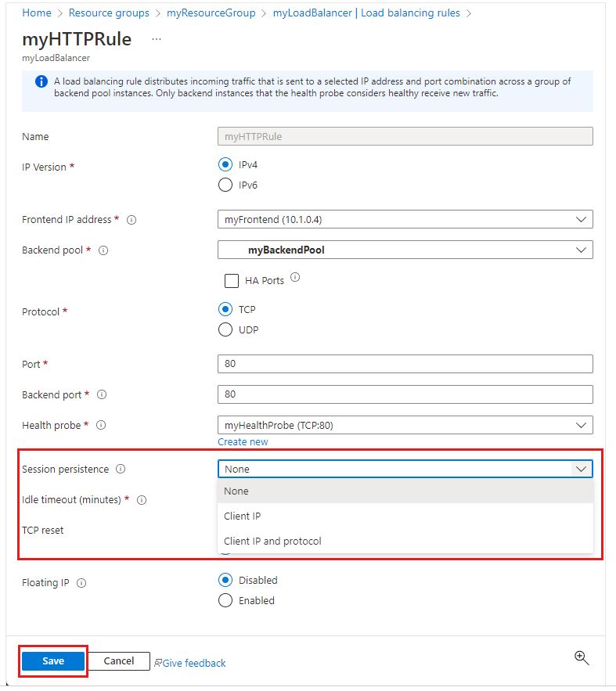
Task: Choose UDP as the protocol
Action: pos(225,329)
